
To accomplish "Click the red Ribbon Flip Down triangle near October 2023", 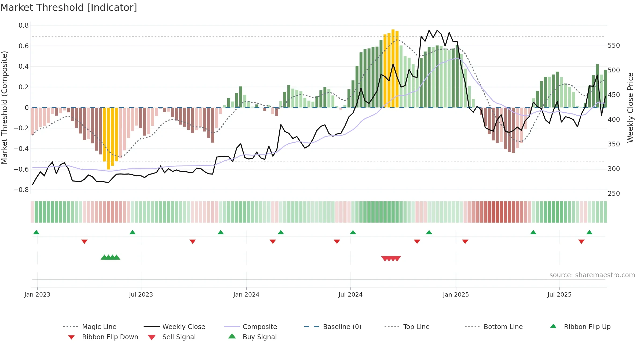I will (192, 242).
